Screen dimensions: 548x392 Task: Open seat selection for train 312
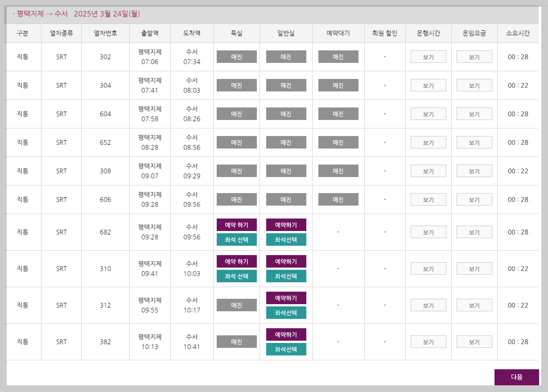286,313
